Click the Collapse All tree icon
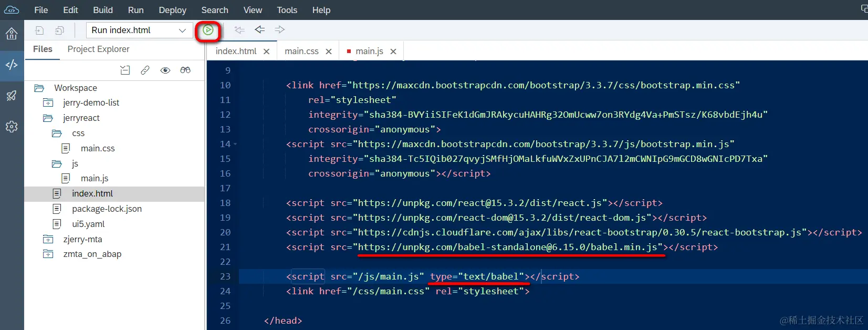The width and height of the screenshot is (868, 330). point(125,70)
